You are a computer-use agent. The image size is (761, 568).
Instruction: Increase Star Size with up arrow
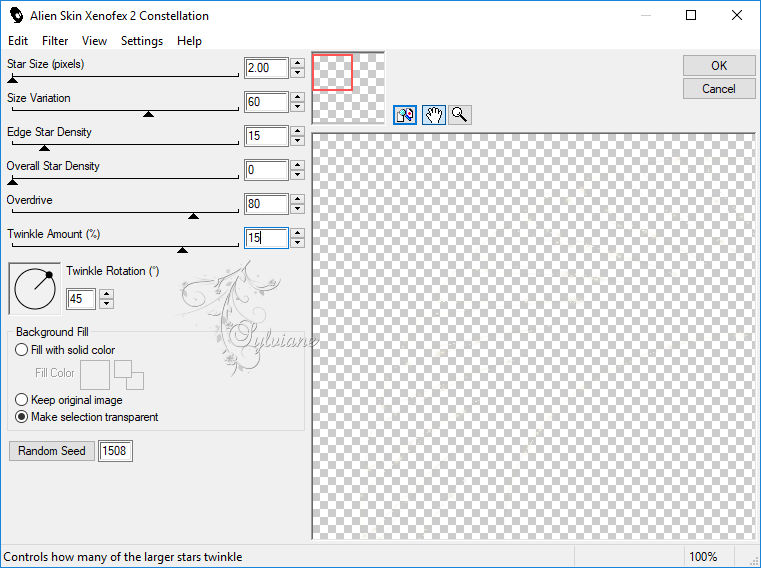[298, 63]
